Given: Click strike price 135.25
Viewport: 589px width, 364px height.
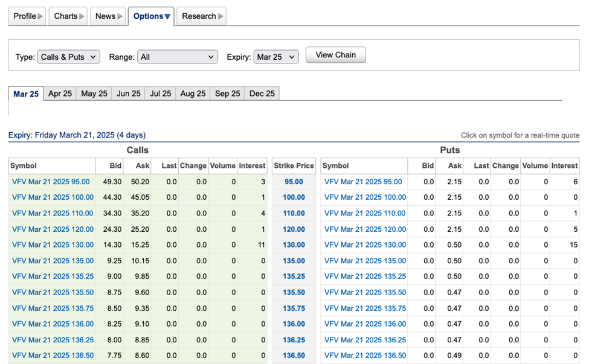Looking at the screenshot, I should [x=294, y=276].
